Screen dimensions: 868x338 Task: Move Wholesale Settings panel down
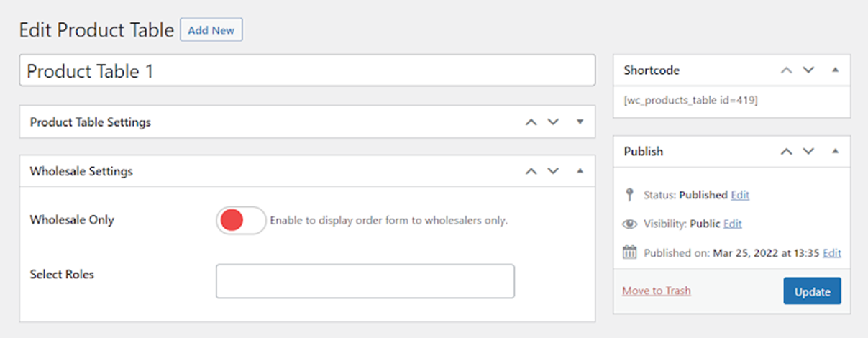coord(553,171)
